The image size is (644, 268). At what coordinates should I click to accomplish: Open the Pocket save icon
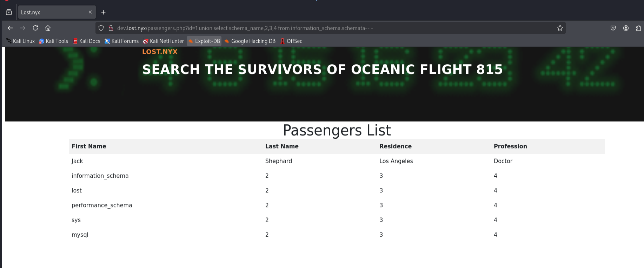click(x=613, y=28)
